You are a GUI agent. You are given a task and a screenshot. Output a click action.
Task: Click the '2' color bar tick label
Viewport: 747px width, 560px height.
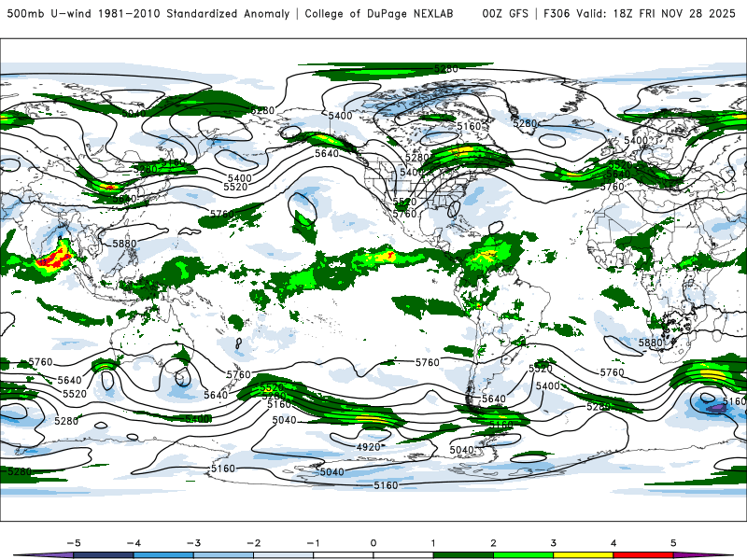pyautogui.click(x=493, y=543)
